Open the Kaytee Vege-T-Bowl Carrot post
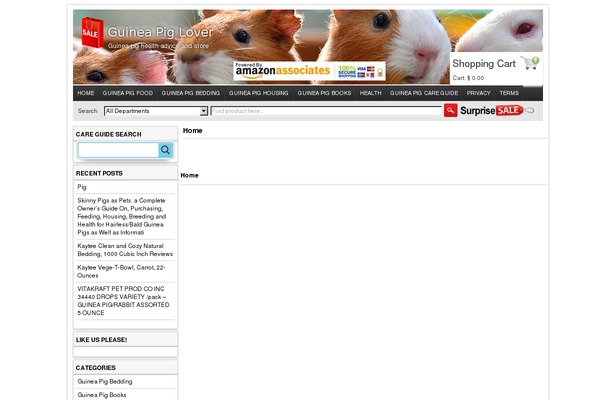The height and width of the screenshot is (400, 600). (x=121, y=271)
